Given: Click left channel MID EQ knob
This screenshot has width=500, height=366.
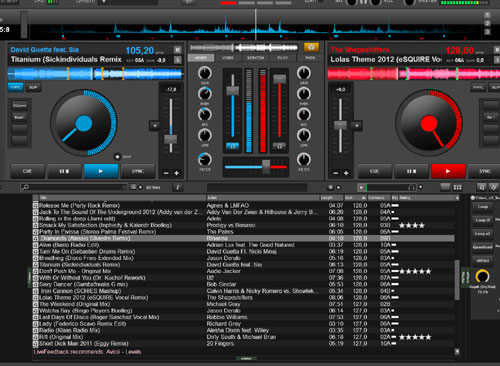Looking at the screenshot, I should (205, 115).
